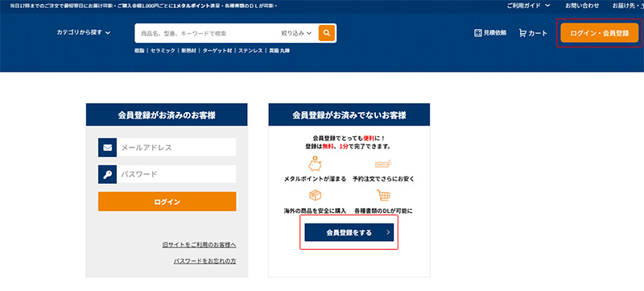Click the package box 海外の商品 icon
Viewport: 644px width, 291px height.
[x=315, y=195]
